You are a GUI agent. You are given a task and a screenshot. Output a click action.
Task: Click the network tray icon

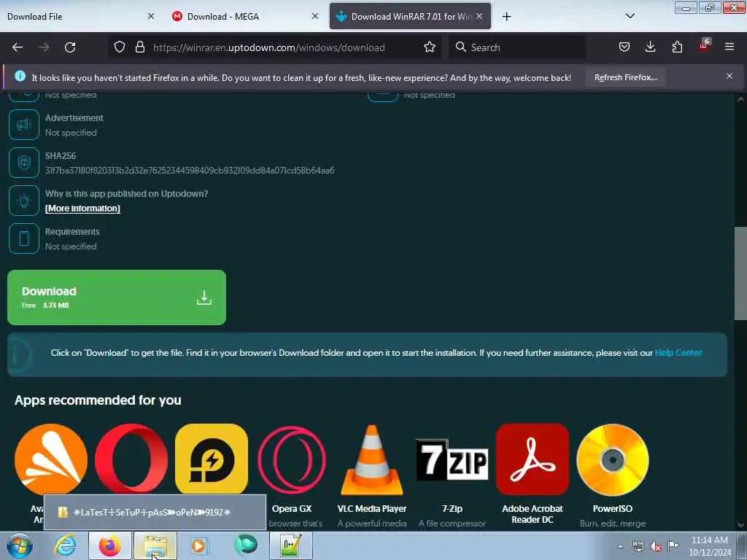(638, 547)
